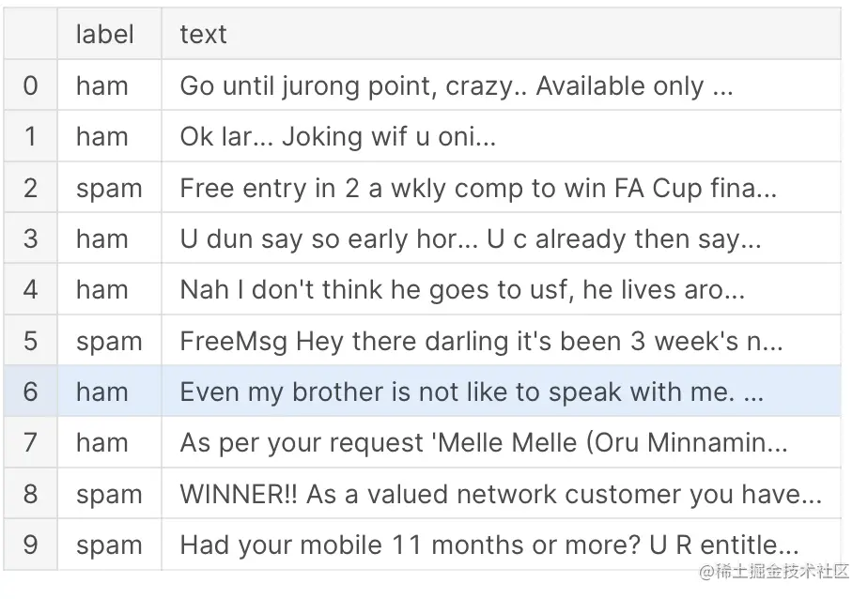The height and width of the screenshot is (599, 868).
Task: Select the empty top-left corner header cell
Action: tap(30, 34)
